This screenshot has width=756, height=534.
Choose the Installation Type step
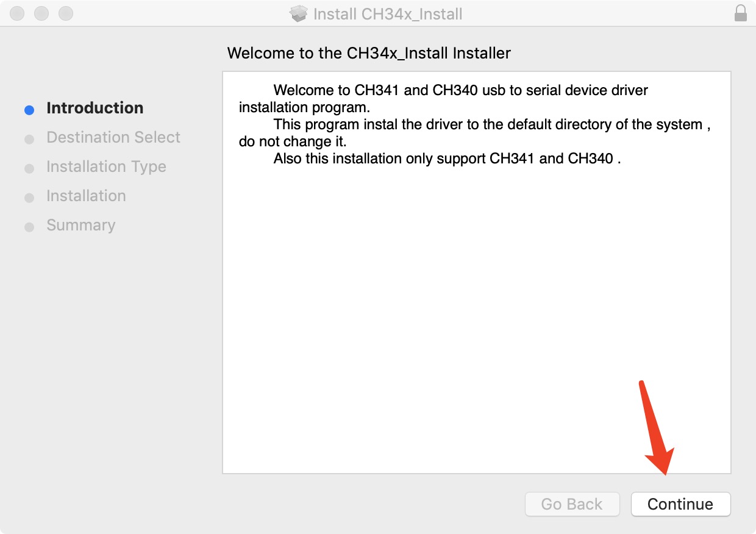point(106,166)
